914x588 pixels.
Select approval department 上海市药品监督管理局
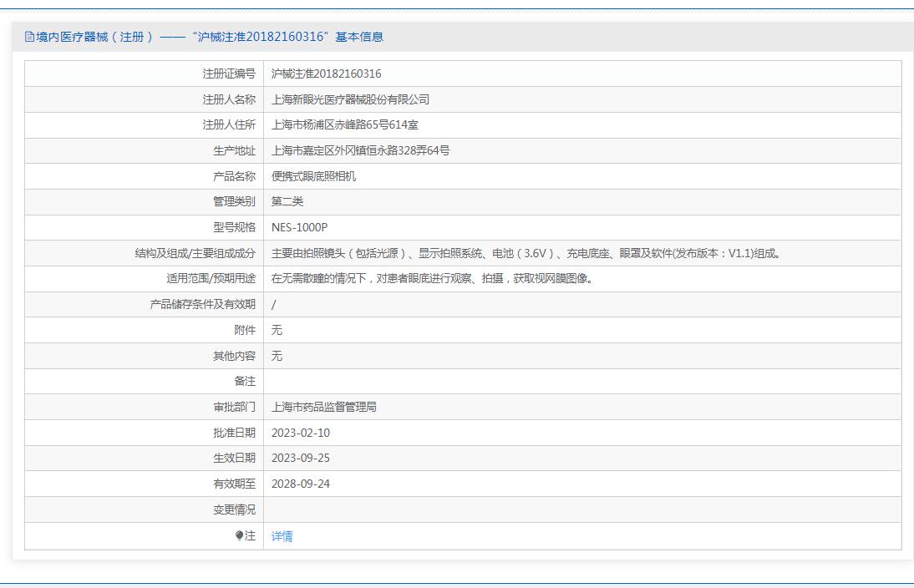pyautogui.click(x=324, y=407)
